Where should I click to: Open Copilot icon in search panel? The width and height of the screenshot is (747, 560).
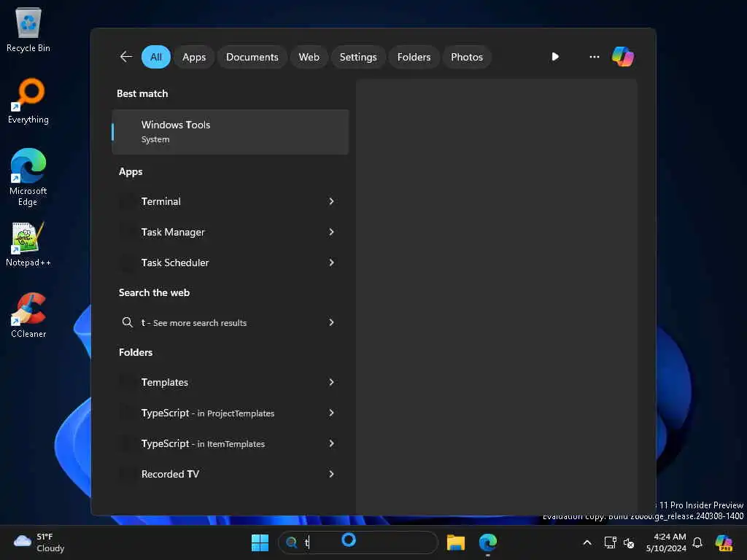[623, 57]
